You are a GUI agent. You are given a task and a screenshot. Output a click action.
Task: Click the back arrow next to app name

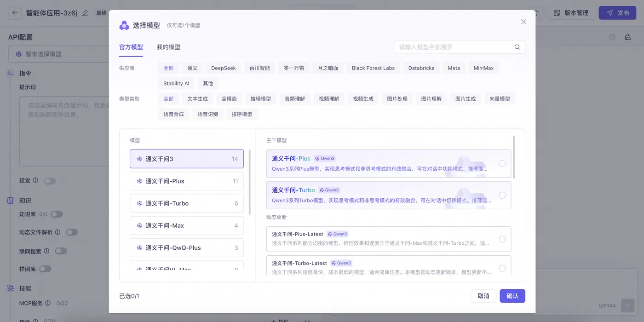pos(15,13)
